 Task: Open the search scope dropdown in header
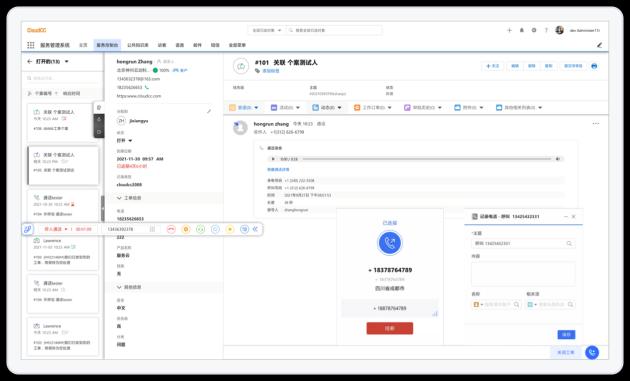point(266,30)
